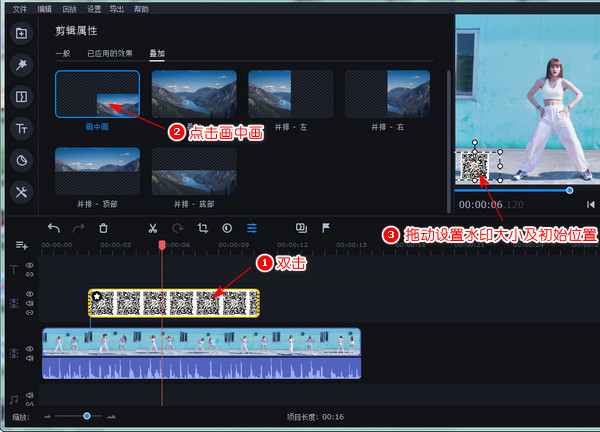This screenshot has width=600, height=432.
Task: Select the blue audio waveform clip
Action: point(202,368)
